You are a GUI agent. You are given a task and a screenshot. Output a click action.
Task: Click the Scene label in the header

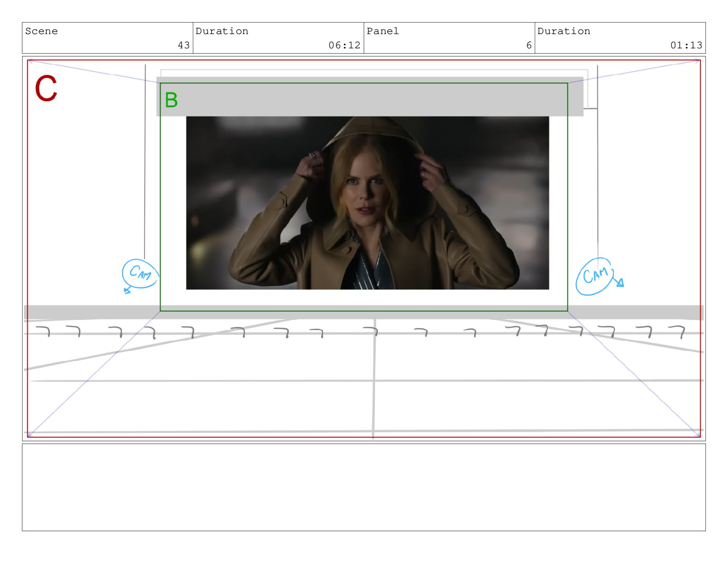(x=41, y=31)
